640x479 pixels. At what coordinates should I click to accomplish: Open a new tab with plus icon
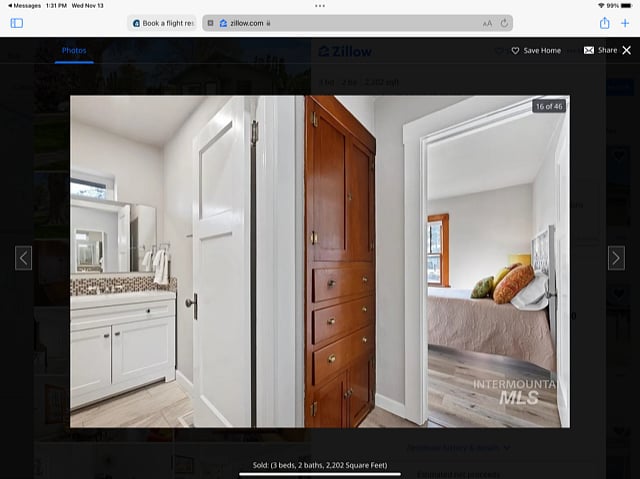pyautogui.click(x=625, y=23)
